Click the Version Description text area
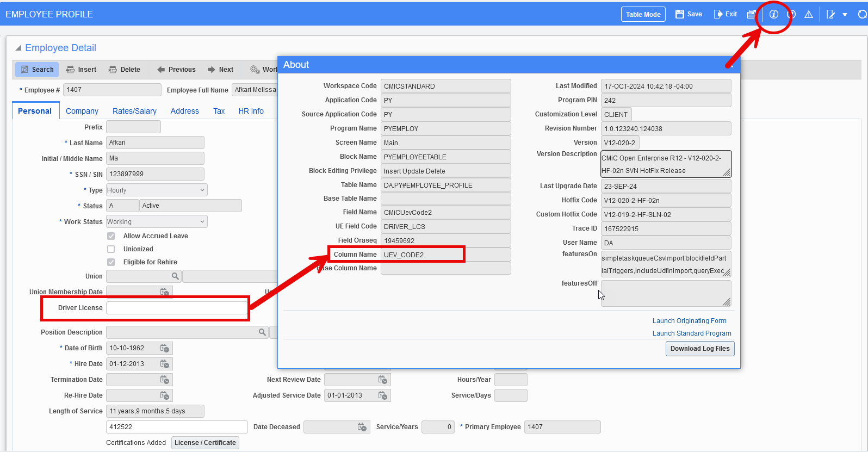This screenshot has width=868, height=452. pyautogui.click(x=666, y=164)
